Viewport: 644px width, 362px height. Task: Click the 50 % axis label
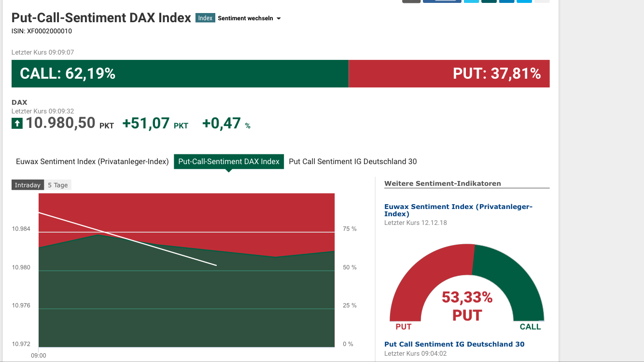click(x=350, y=267)
